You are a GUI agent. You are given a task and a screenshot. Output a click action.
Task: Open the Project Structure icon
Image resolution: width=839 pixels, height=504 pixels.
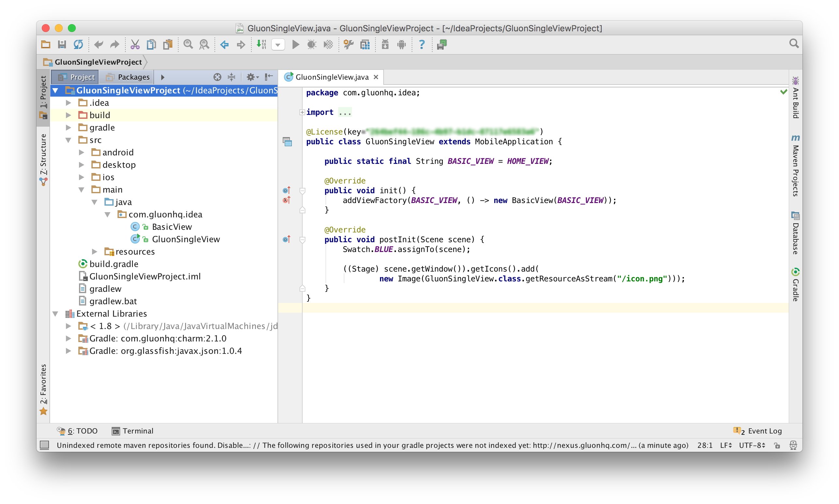(365, 44)
